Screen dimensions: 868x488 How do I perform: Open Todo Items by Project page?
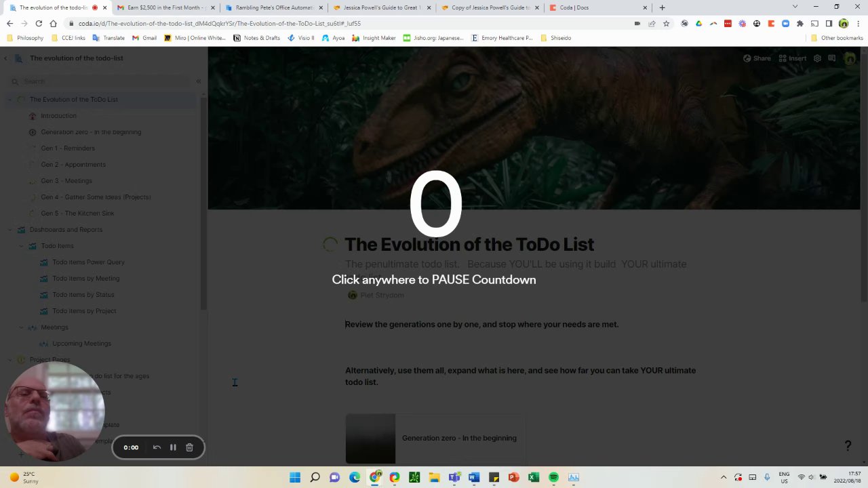point(84,311)
